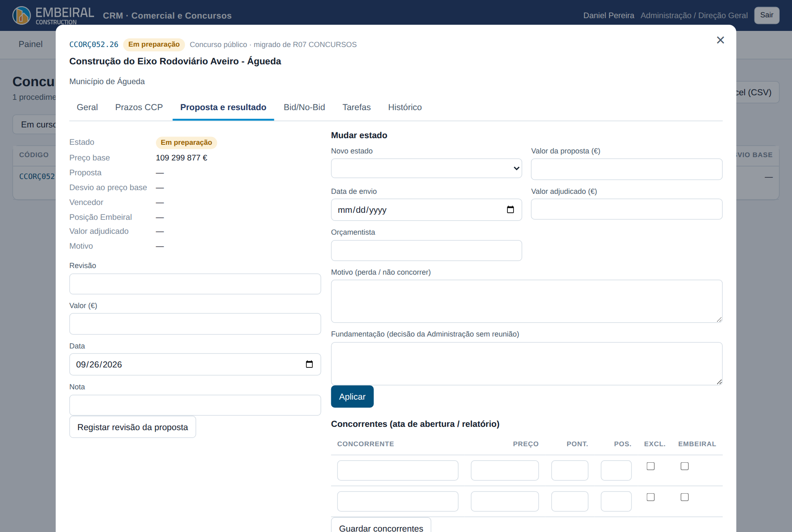Screen dimensions: 792x532
Task: Switch to the Prazos CCP tab
Action: pyautogui.click(x=139, y=107)
